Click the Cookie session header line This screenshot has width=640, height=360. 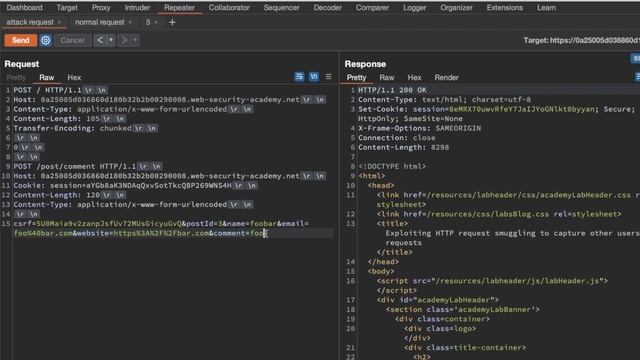point(135,186)
